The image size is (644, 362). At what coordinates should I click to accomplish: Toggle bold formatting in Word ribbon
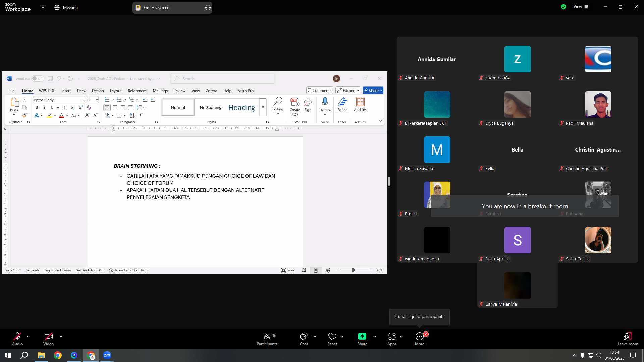[x=37, y=108]
